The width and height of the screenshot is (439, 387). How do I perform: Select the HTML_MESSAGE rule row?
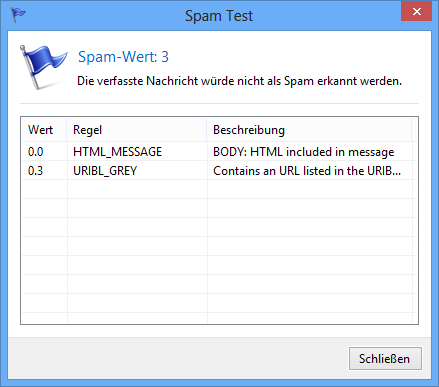pos(219,152)
